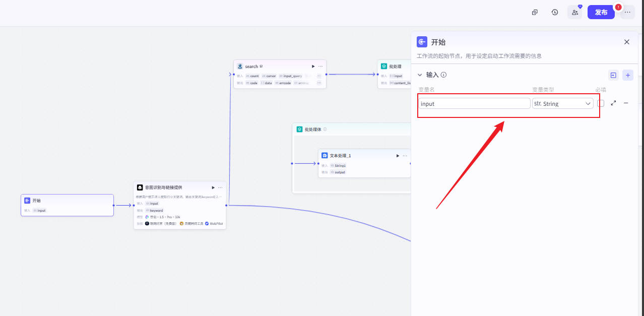The image size is (644, 316).
Task: Close the 开始 node settings panel
Action: coord(627,42)
